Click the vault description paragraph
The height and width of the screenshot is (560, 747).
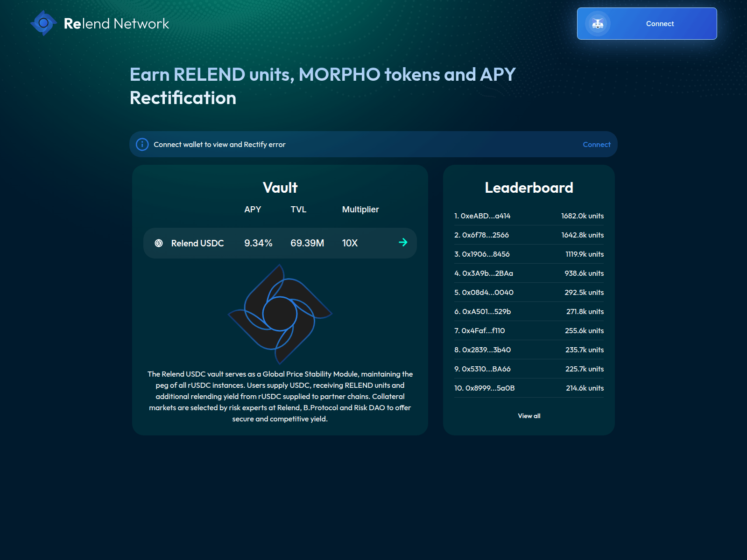[x=280, y=397]
